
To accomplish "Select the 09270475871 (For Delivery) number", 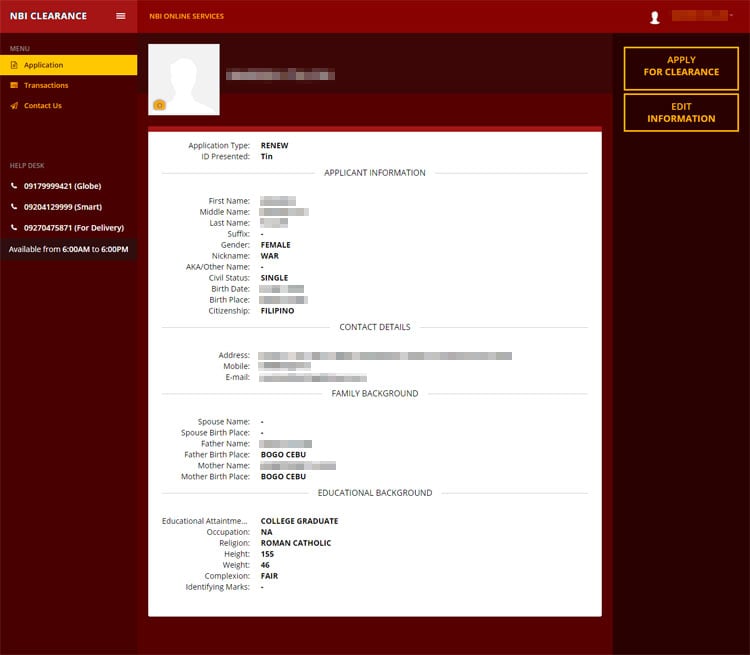I will (x=74, y=228).
